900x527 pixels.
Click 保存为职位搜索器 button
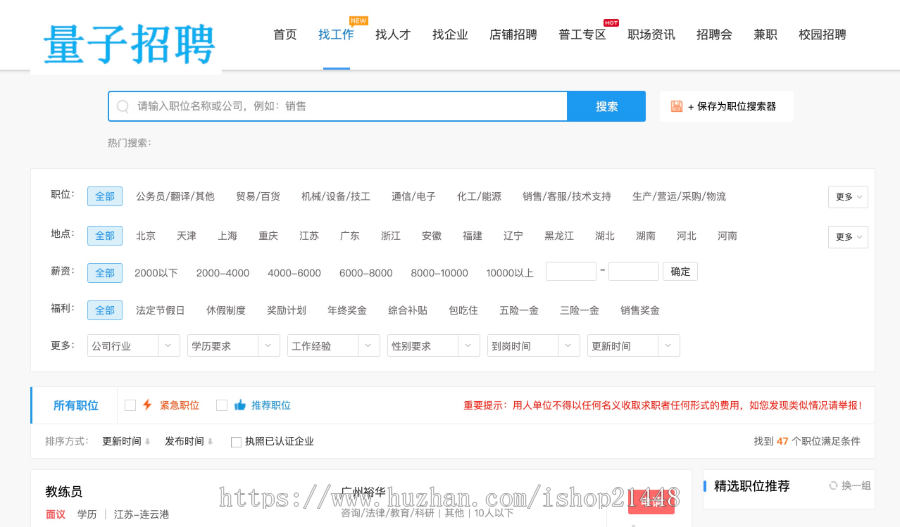tap(726, 106)
